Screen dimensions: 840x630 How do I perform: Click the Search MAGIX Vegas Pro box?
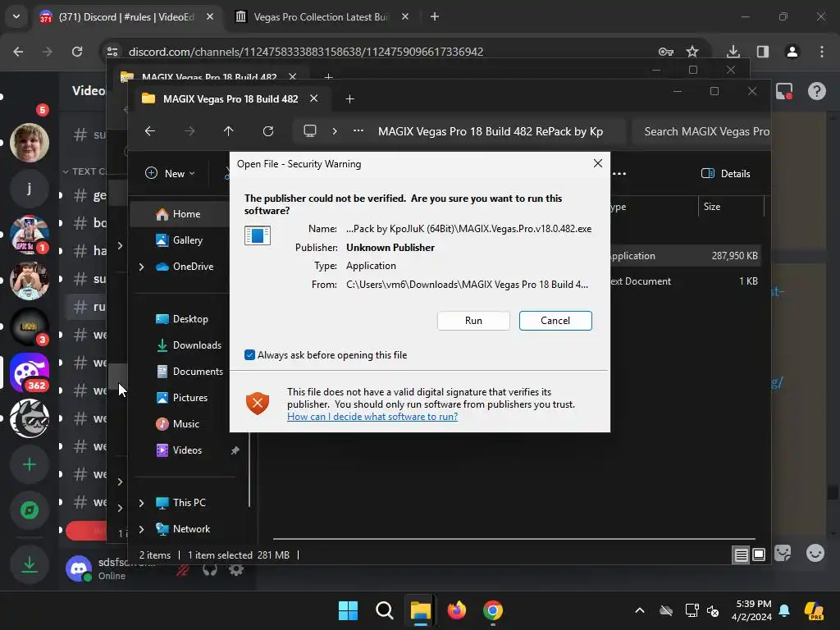pos(701,131)
